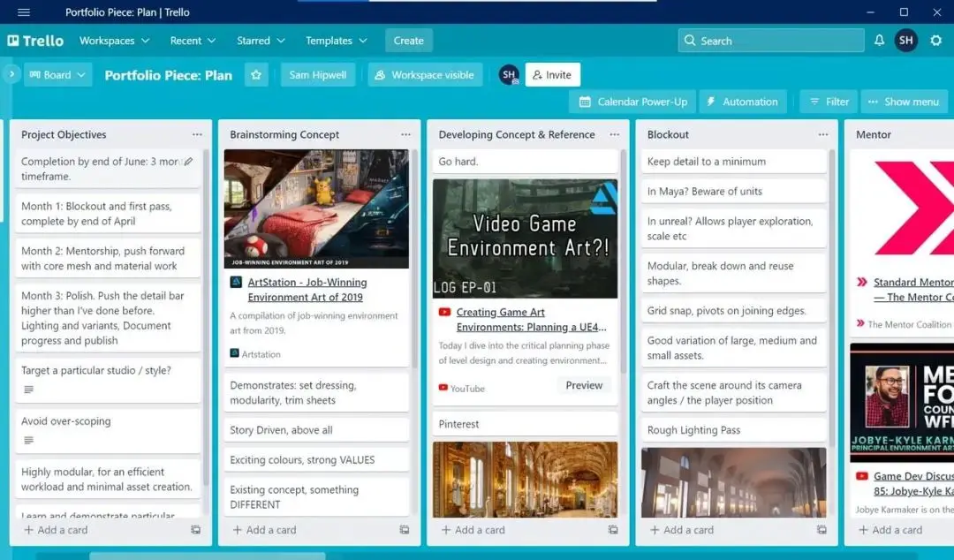Open Calendar Power-Up
Screen dimensions: 954x560
point(632,102)
